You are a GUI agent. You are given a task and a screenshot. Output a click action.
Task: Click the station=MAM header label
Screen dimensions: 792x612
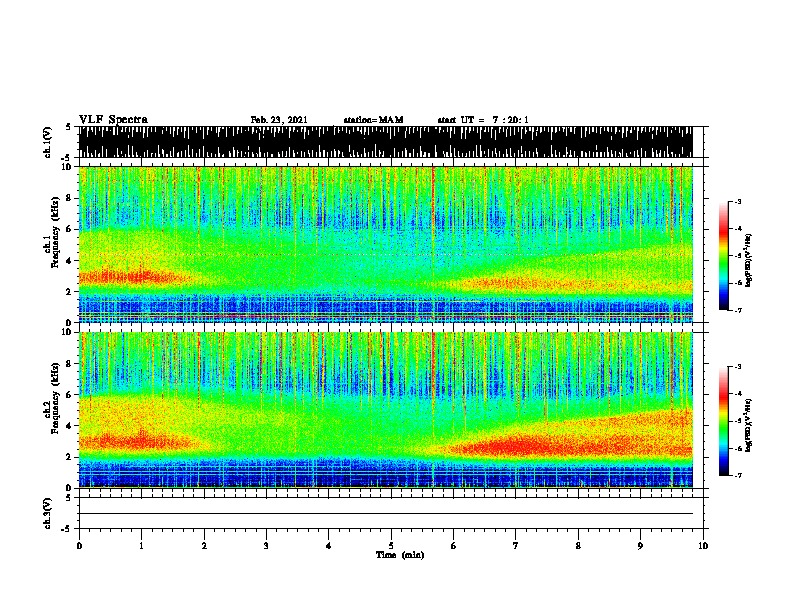(373, 120)
